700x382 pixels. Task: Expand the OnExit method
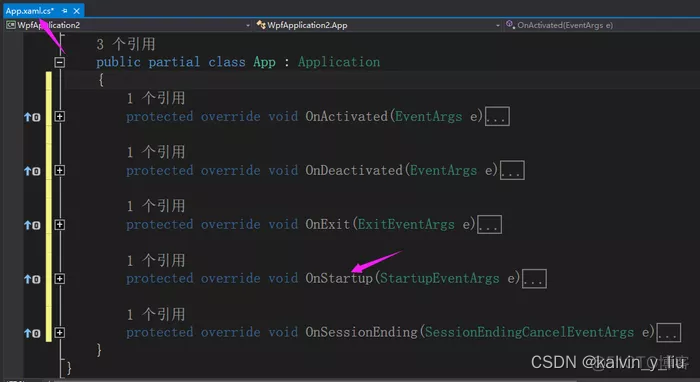[x=59, y=224]
